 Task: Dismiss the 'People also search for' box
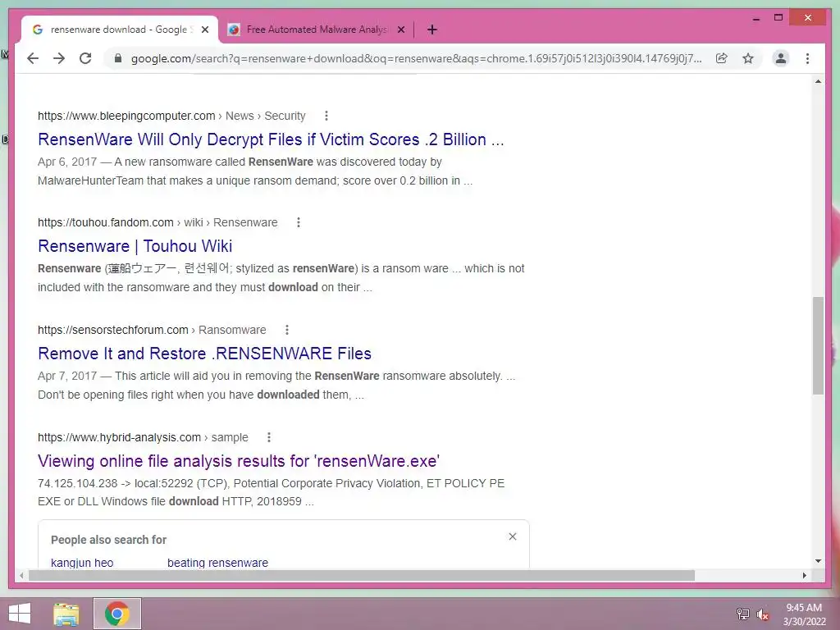[513, 536]
